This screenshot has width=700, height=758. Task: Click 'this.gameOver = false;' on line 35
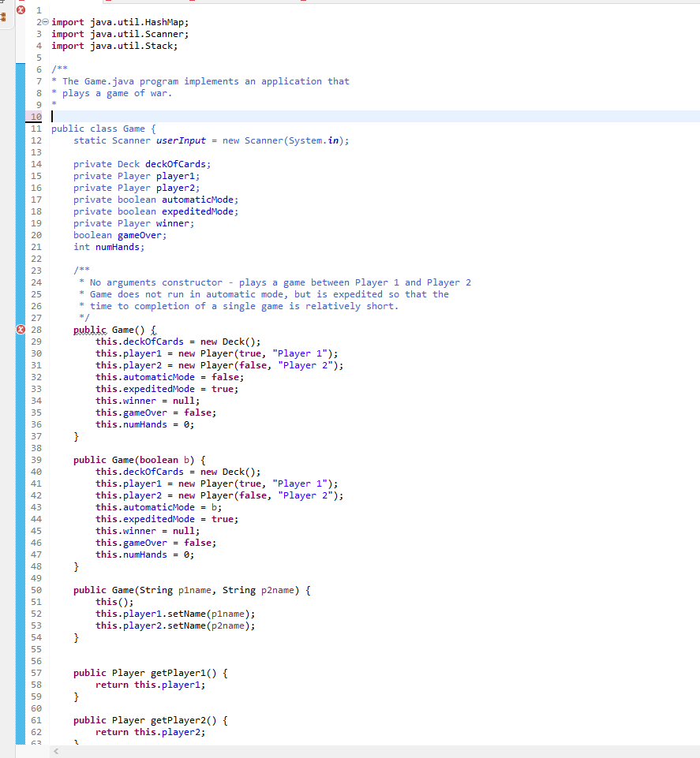tap(155, 413)
